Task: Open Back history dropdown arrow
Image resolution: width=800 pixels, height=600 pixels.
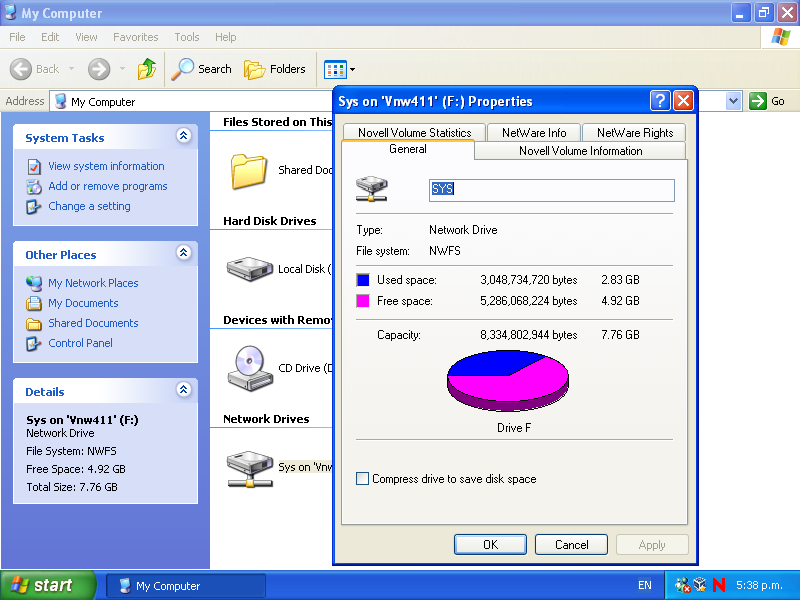Action: click(x=71, y=68)
